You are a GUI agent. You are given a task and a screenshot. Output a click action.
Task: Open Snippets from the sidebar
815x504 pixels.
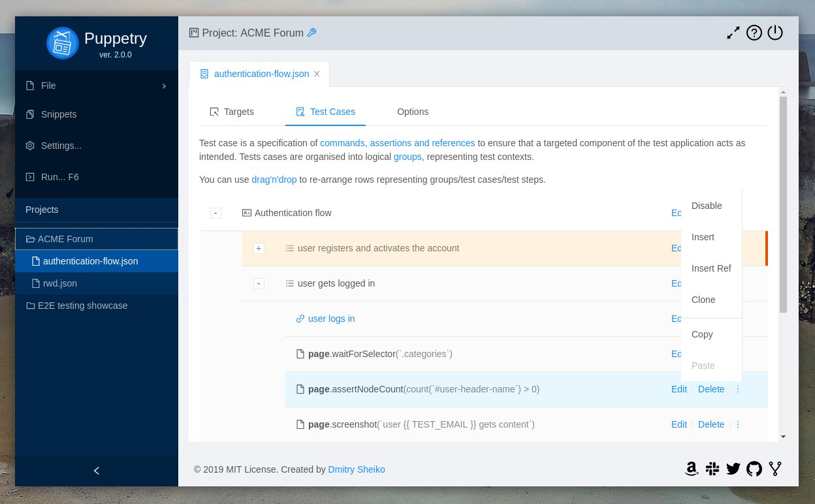[97, 114]
